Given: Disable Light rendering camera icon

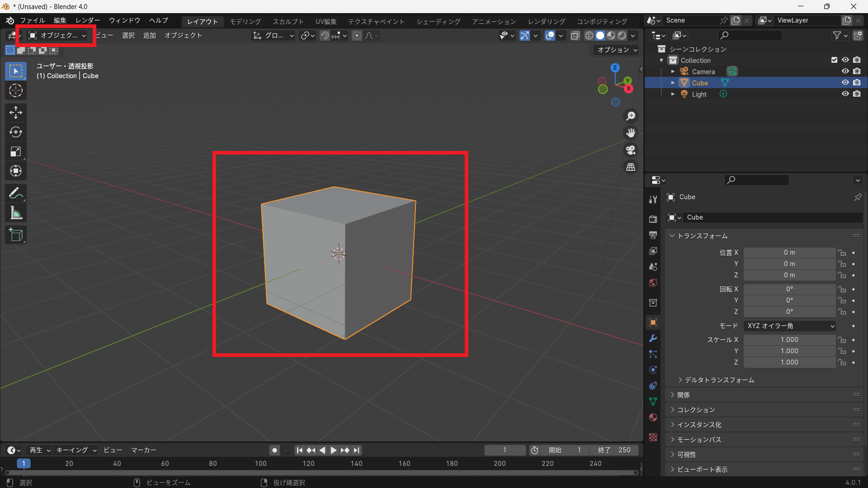Looking at the screenshot, I should pos(857,94).
